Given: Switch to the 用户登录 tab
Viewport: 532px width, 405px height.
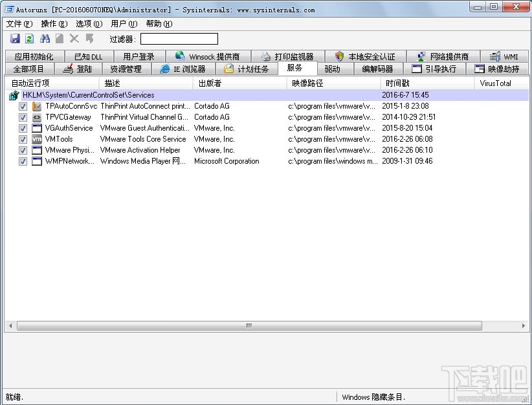Looking at the screenshot, I should [x=139, y=56].
